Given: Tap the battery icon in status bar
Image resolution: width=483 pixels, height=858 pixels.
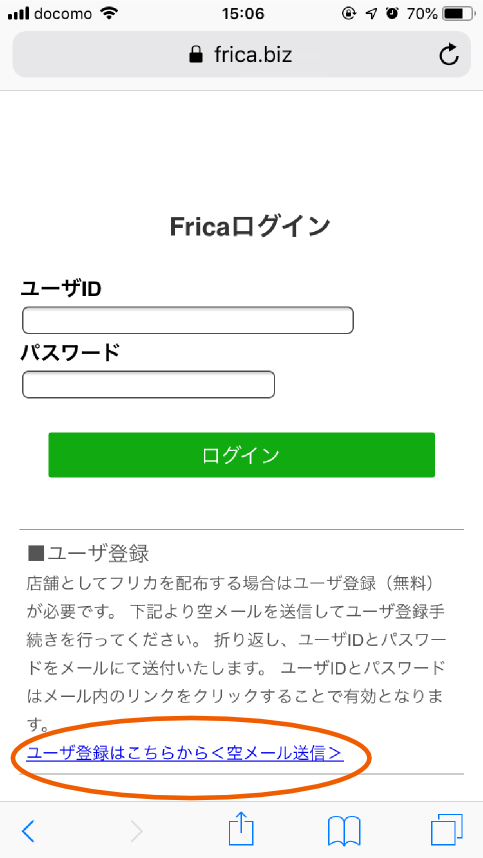Looking at the screenshot, I should click(458, 14).
